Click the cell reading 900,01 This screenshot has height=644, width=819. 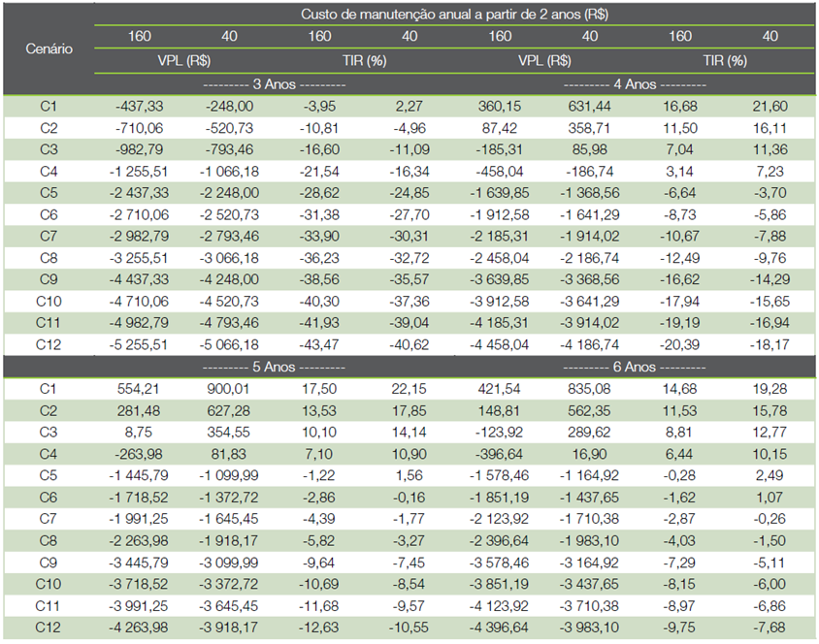pos(229,388)
